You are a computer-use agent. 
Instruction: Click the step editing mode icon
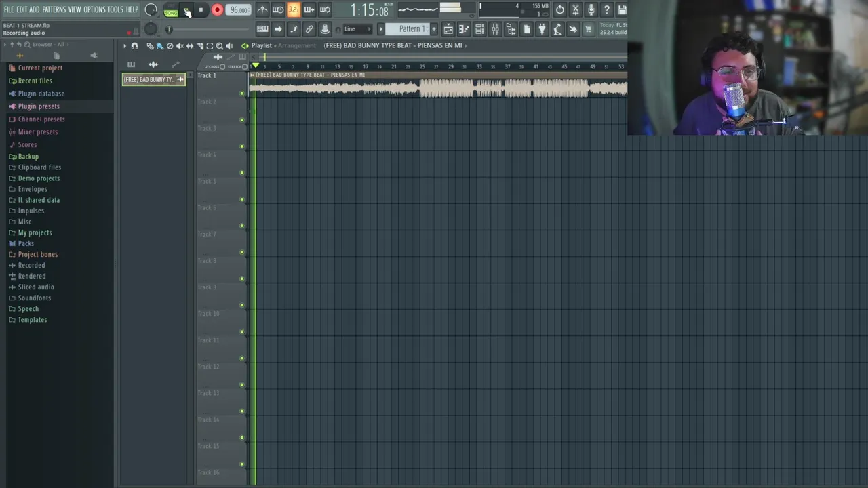pos(294,29)
